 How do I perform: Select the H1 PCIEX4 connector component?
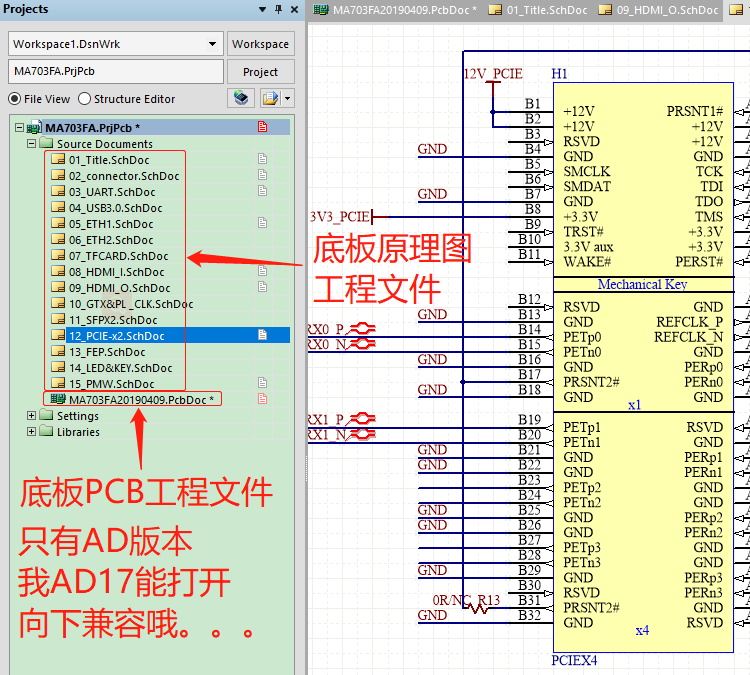point(643,366)
